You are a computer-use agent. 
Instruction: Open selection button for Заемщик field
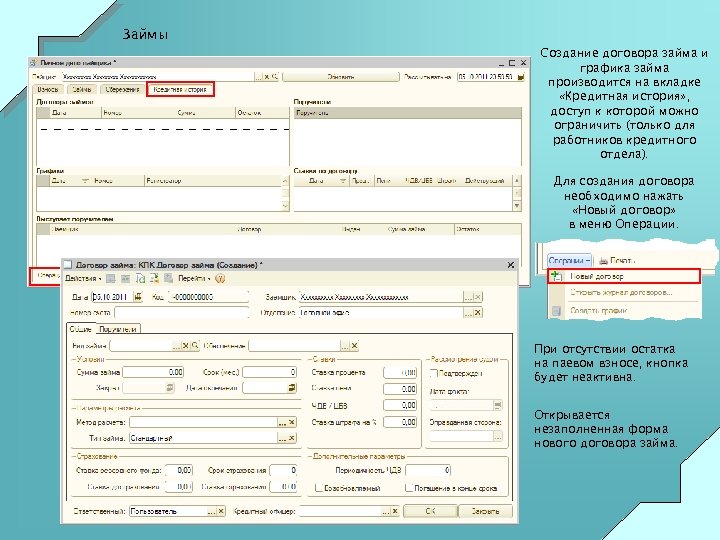pyautogui.click(x=468, y=297)
